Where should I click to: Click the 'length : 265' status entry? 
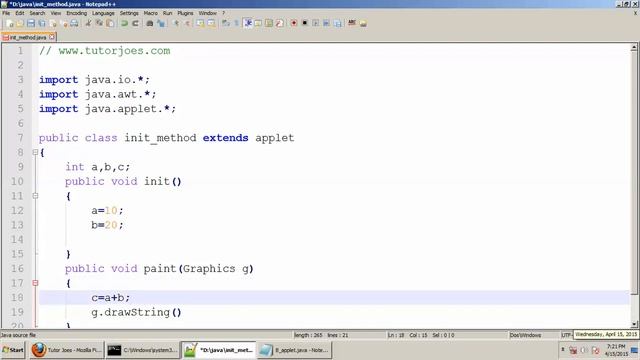[x=308, y=335]
